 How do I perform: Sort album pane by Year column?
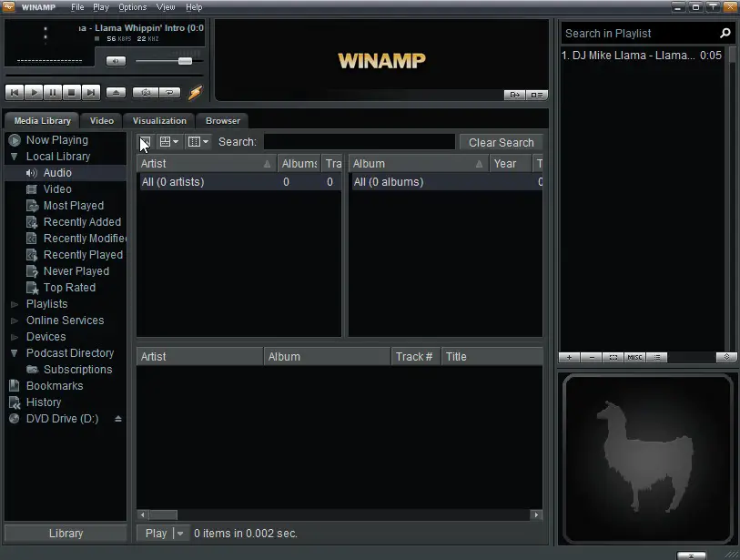click(511, 164)
